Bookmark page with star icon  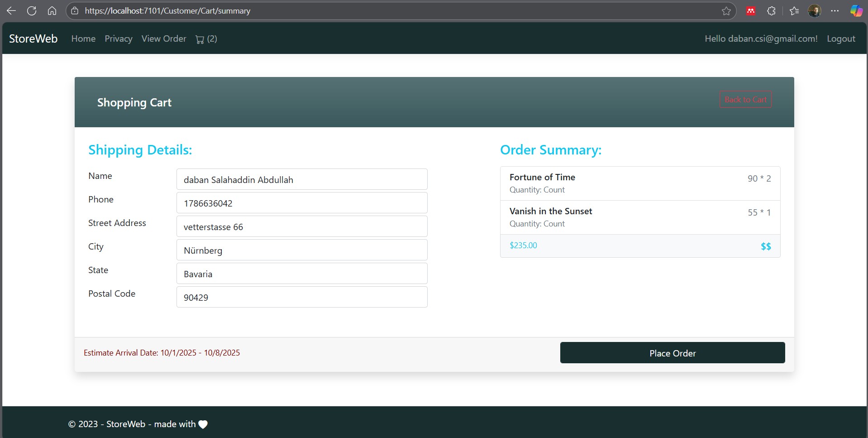pos(726,11)
